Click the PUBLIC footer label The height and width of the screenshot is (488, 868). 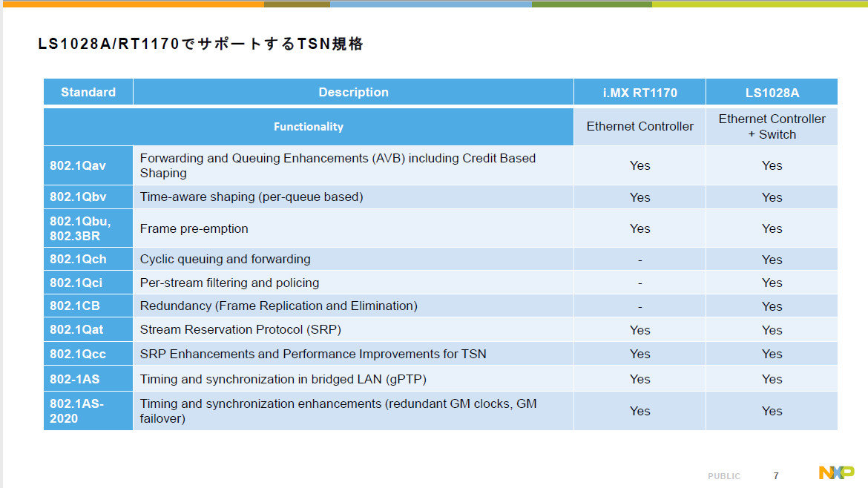(x=723, y=475)
